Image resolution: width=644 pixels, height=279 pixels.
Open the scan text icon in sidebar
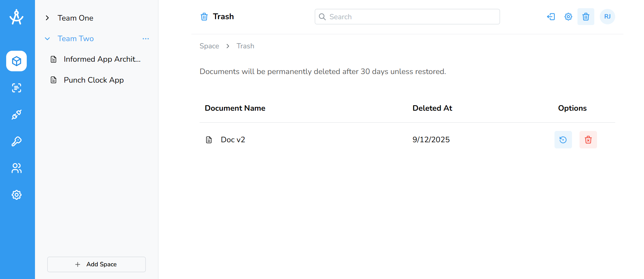[x=16, y=88]
